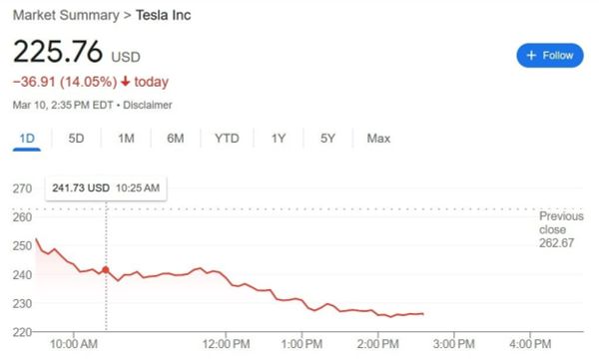
Task: Open the 6M chart range
Action: point(176,139)
